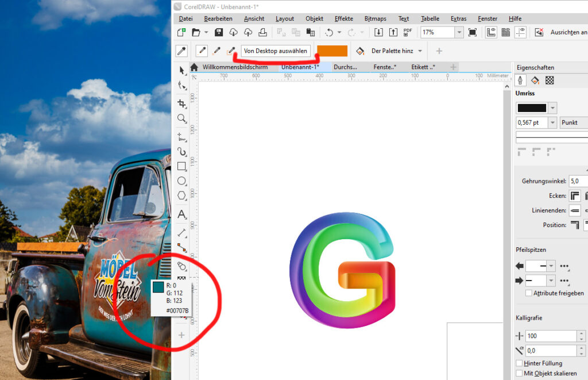Screen dimensions: 588x380
Task: Click the welcome screen home button
Action: 194,67
